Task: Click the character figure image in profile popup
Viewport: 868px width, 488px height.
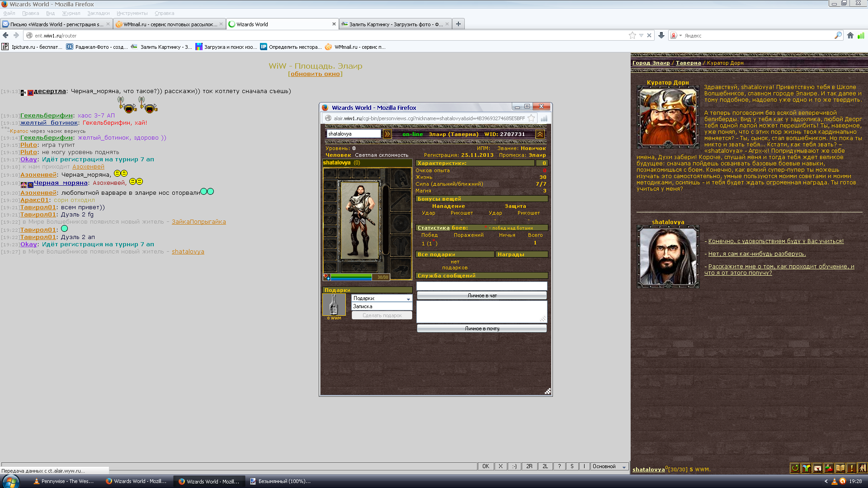Action: [x=360, y=220]
